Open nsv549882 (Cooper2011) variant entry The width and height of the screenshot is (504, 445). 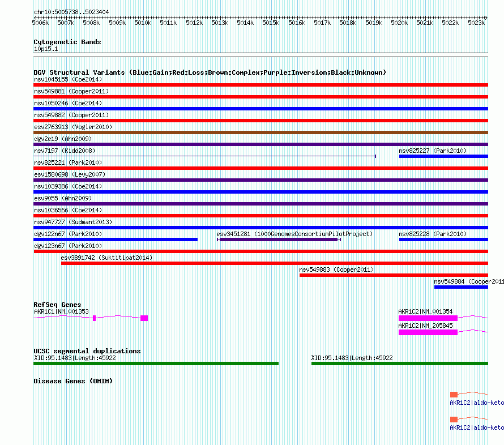point(71,115)
